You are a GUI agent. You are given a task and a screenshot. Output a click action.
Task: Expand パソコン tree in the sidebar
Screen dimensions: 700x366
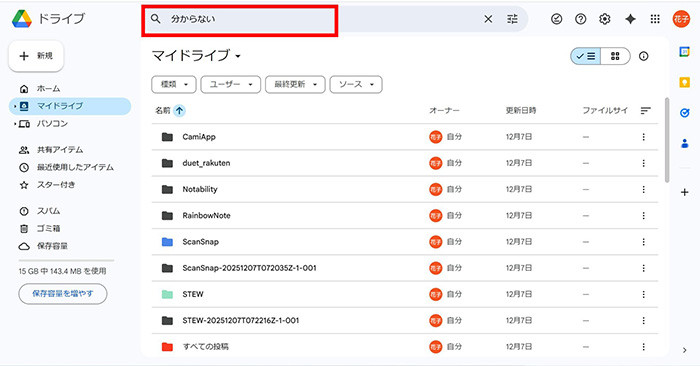click(x=15, y=124)
